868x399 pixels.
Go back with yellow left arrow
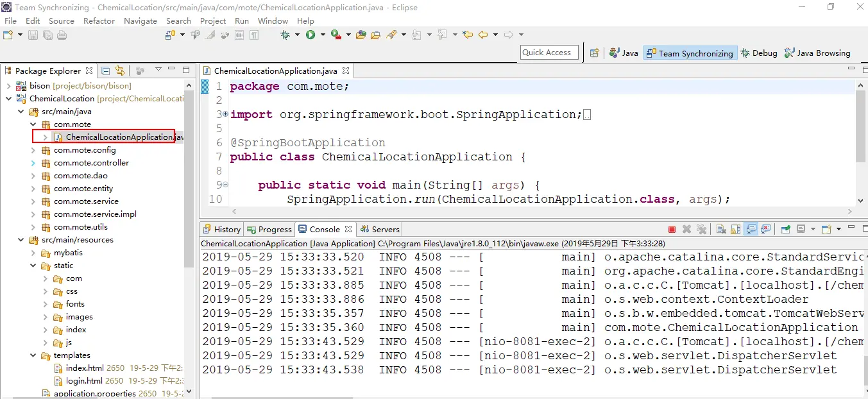(x=482, y=35)
